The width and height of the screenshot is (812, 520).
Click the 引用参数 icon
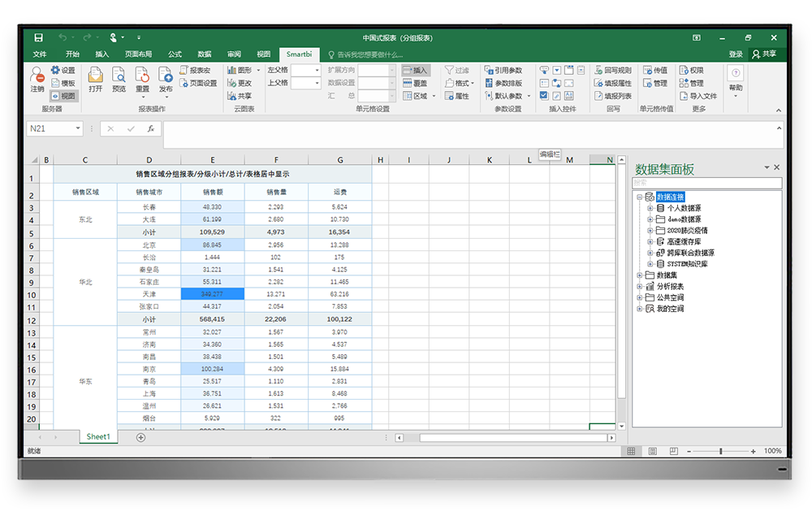(x=503, y=71)
